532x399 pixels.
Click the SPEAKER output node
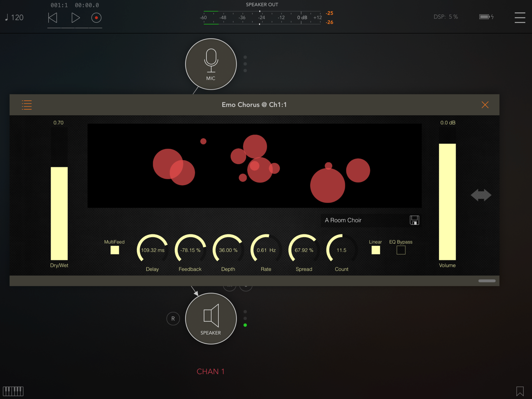(211, 318)
